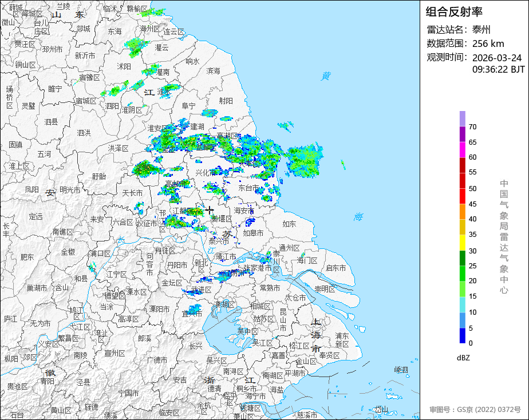Screen dimensions: 529x420
Task: Click the 滨海 map label
Action: click(213, 71)
